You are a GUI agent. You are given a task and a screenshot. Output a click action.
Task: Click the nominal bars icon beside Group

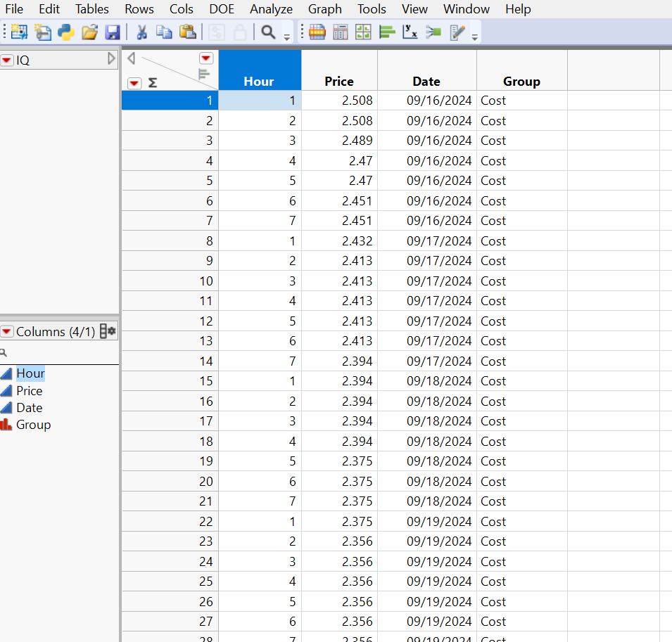[x=6, y=424]
